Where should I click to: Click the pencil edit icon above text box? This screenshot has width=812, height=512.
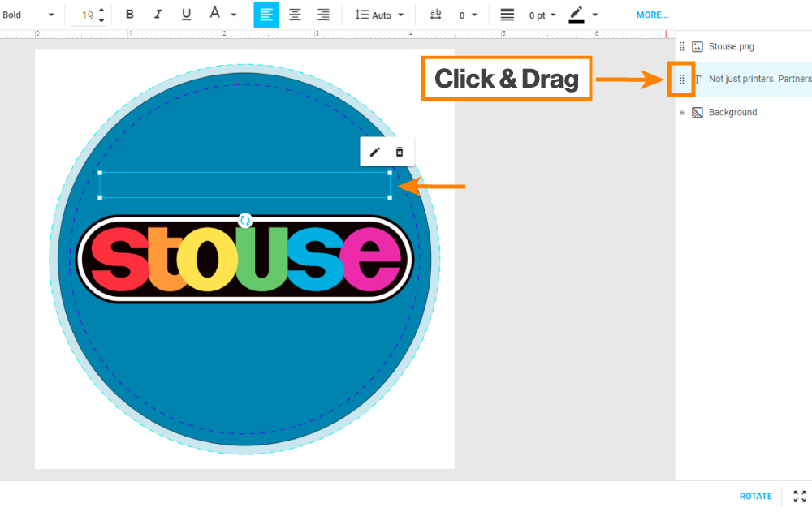click(374, 152)
